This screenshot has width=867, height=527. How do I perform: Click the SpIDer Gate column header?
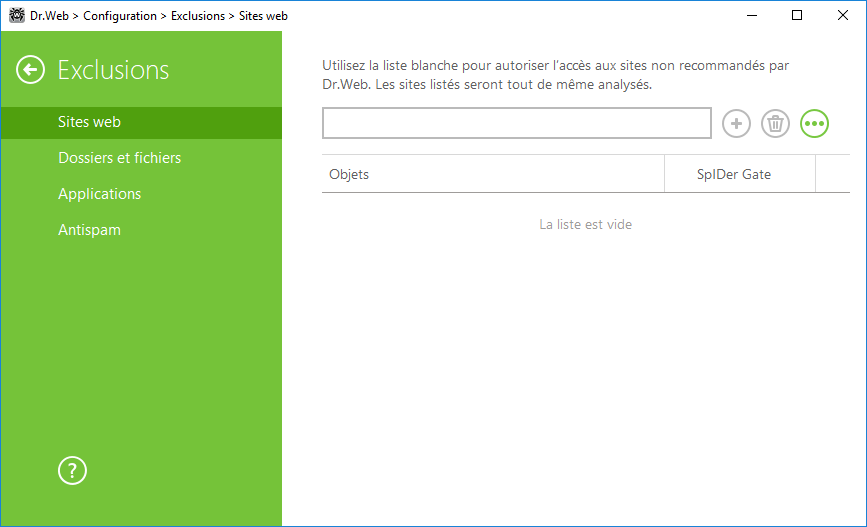tap(739, 174)
